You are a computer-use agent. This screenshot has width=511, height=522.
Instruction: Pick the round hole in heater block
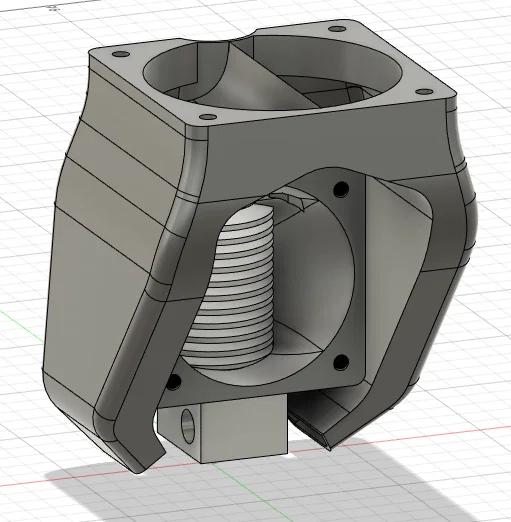[187, 427]
